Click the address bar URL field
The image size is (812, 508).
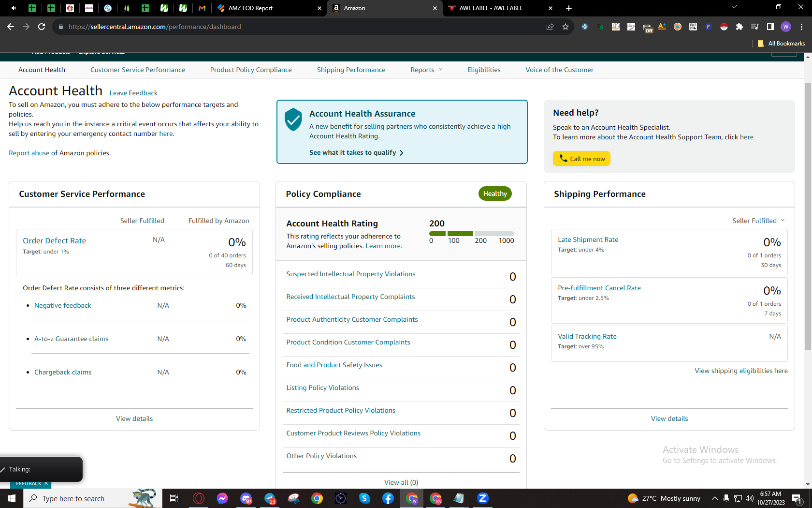pyautogui.click(x=300, y=27)
